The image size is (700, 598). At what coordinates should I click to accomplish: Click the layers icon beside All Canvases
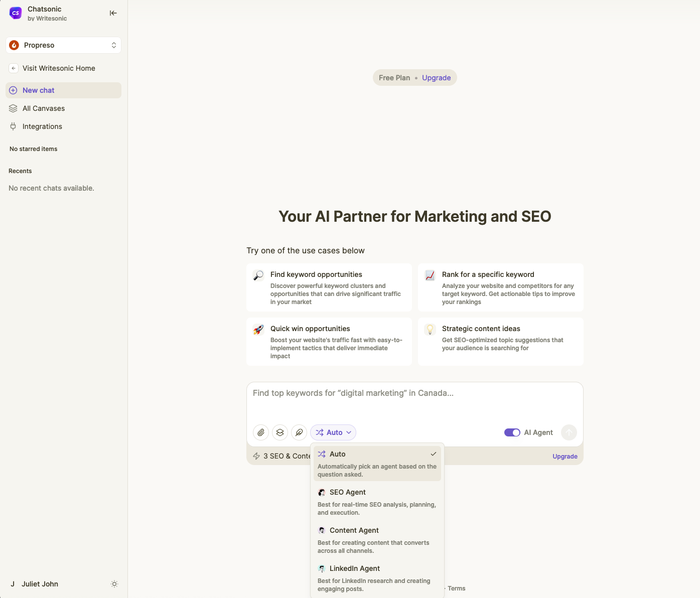click(x=13, y=108)
